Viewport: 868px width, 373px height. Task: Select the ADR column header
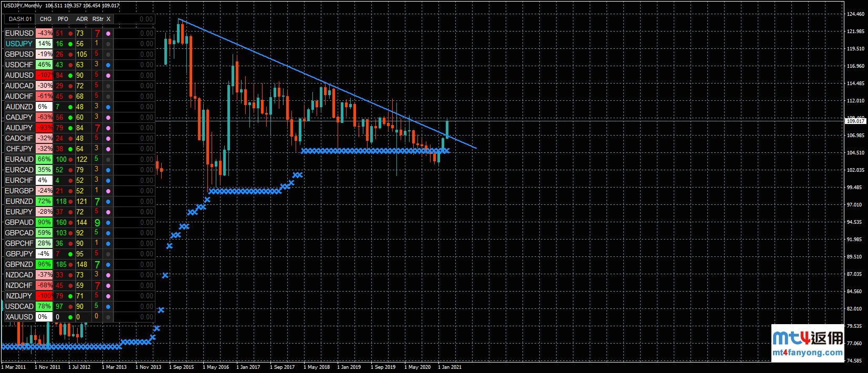(82, 19)
